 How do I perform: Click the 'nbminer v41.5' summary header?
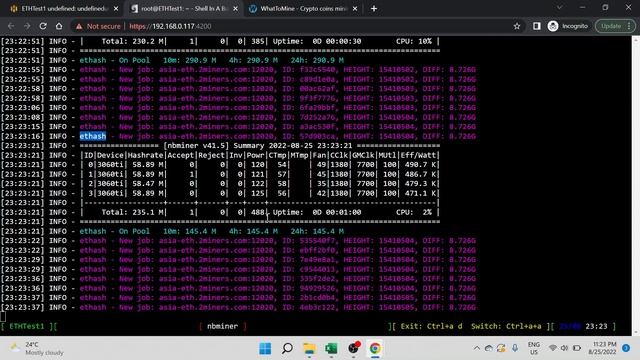196,146
